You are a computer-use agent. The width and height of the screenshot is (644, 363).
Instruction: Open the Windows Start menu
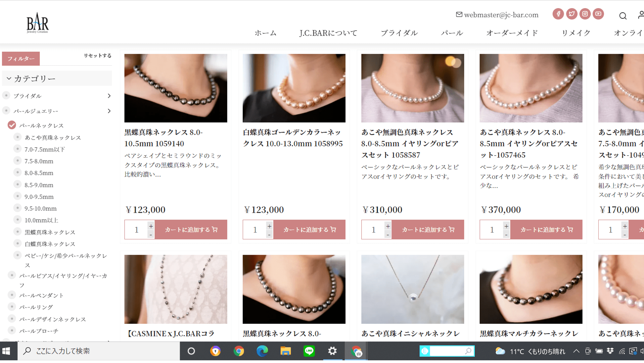tap(6, 351)
